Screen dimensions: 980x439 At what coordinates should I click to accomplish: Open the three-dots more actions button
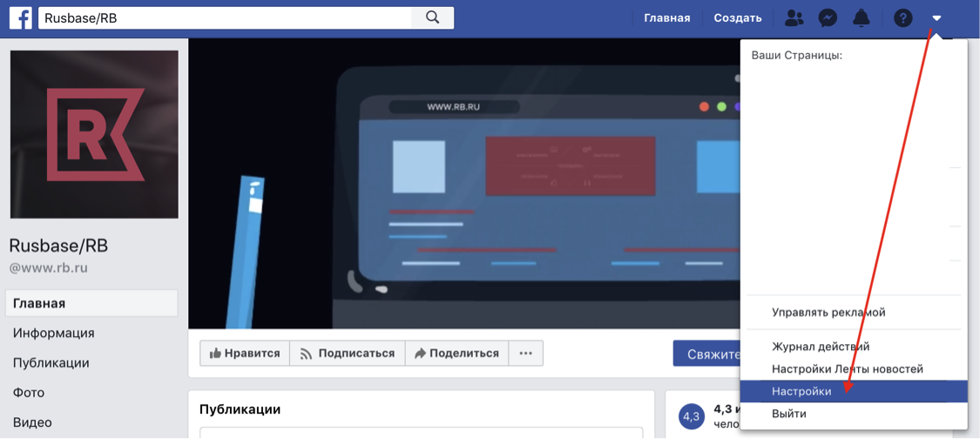point(525,354)
